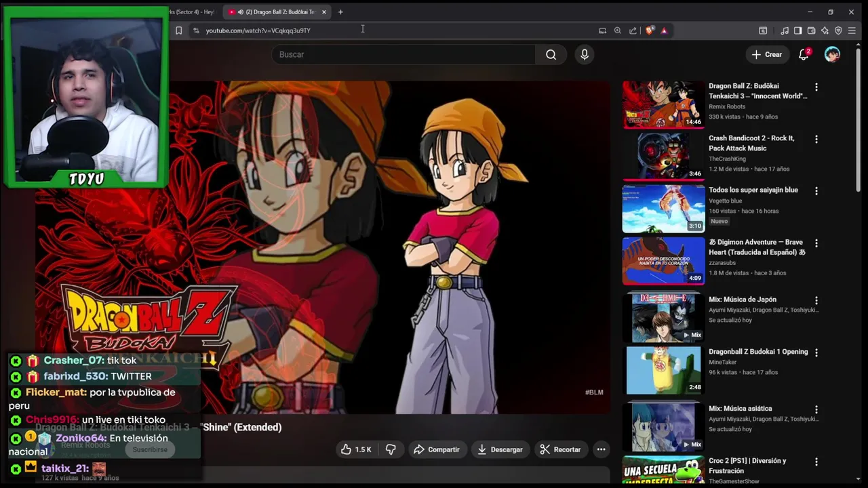Viewport: 868px width, 488px height.
Task: Click the Suscribirse subscribe button
Action: click(150, 449)
